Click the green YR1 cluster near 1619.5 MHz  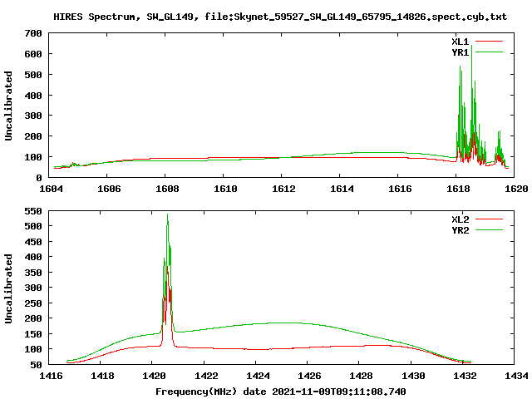point(500,146)
